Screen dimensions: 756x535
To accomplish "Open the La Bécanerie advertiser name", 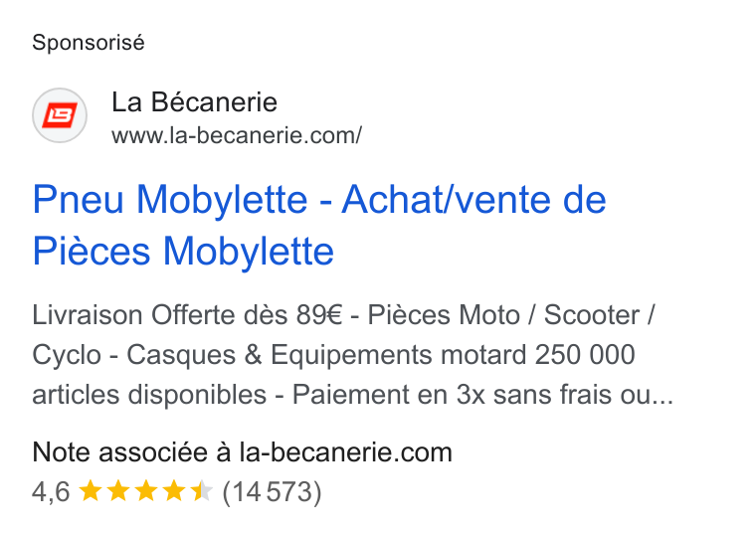I will (x=194, y=102).
